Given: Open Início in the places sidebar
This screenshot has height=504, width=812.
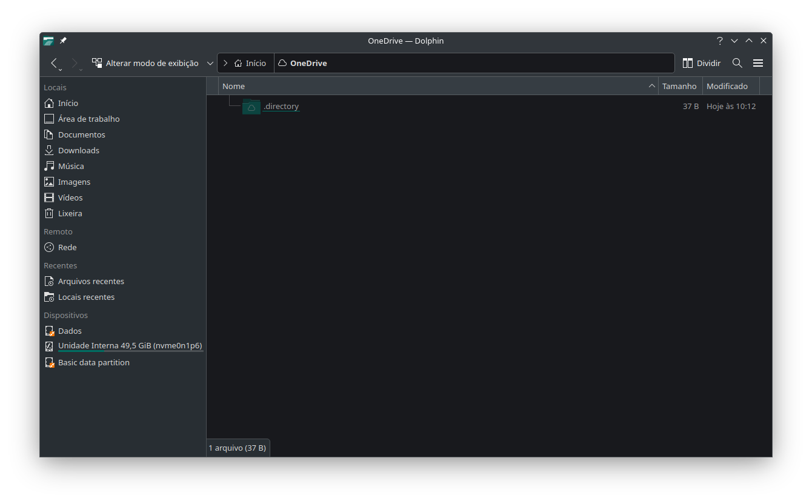Looking at the screenshot, I should pyautogui.click(x=123, y=103).
